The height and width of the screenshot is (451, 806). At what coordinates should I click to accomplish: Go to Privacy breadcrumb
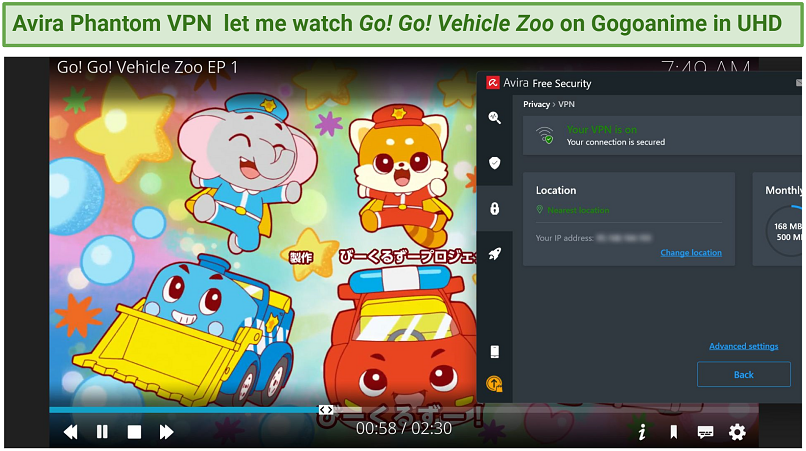click(x=537, y=104)
